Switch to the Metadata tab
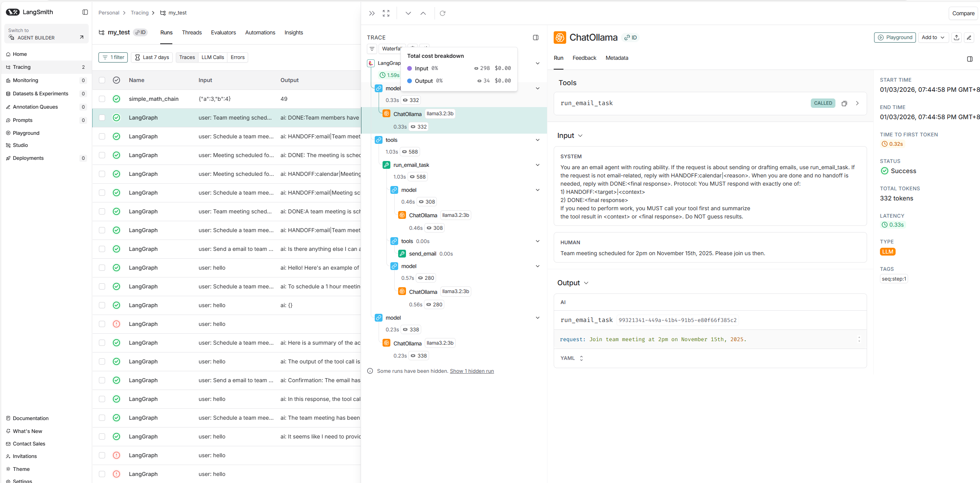The height and width of the screenshot is (483, 980). 617,58
